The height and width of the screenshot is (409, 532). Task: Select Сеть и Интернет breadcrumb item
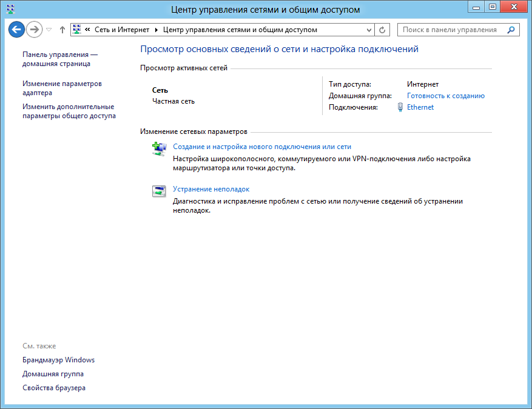click(x=121, y=30)
